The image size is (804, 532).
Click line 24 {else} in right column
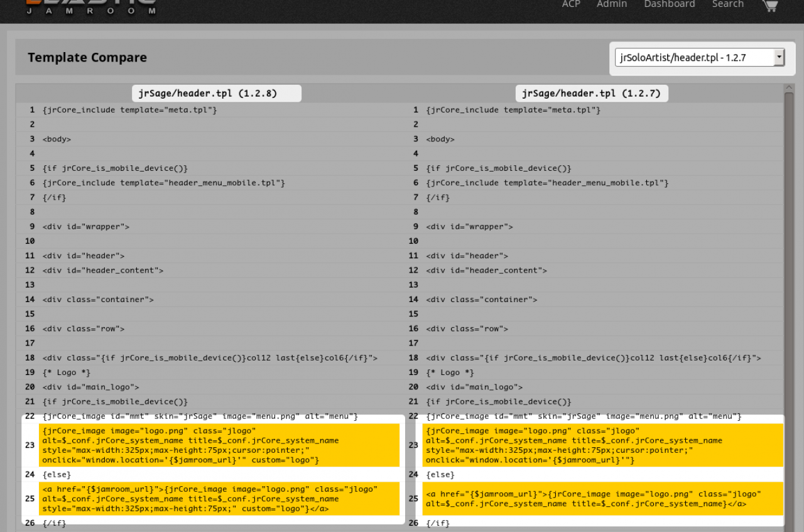(440, 475)
